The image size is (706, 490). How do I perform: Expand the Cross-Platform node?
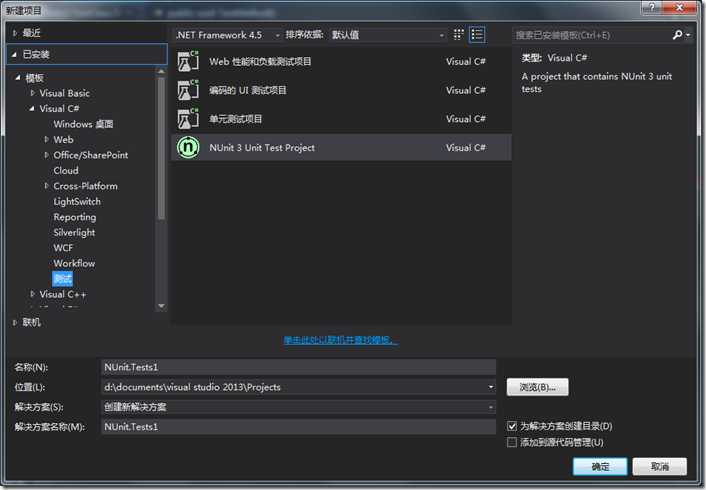[x=46, y=186]
